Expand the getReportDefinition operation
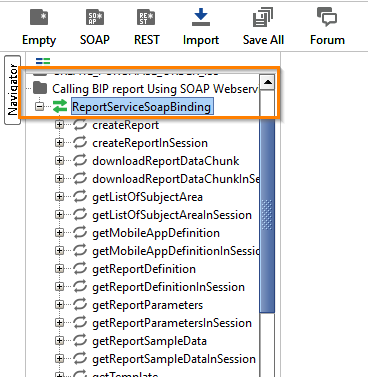368x377 pixels. (x=59, y=269)
